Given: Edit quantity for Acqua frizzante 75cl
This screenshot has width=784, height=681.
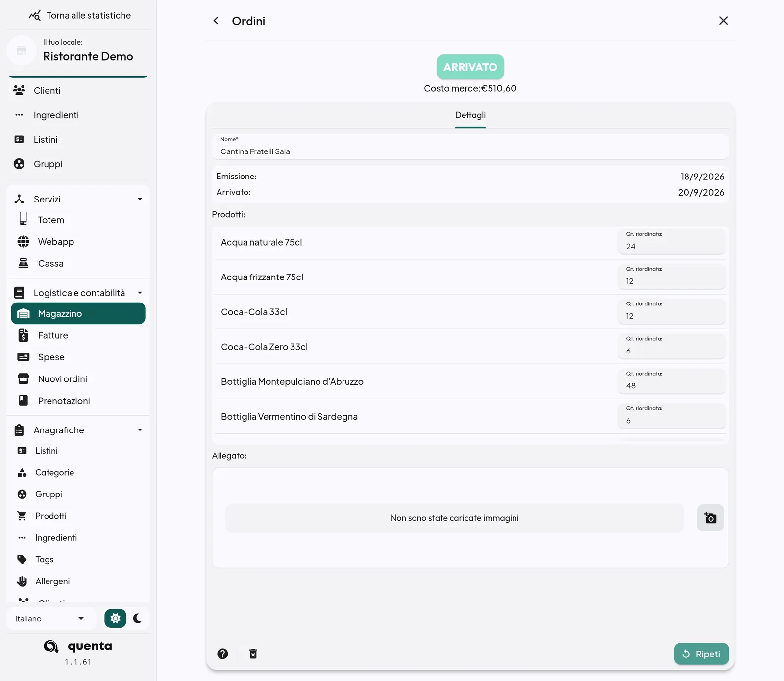Looking at the screenshot, I should (x=671, y=277).
